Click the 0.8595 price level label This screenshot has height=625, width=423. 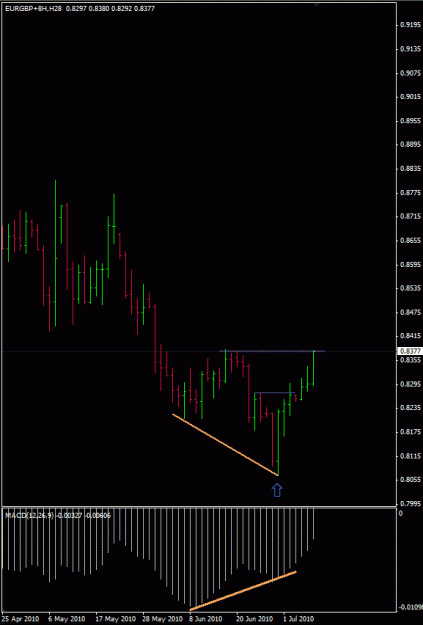pos(410,264)
